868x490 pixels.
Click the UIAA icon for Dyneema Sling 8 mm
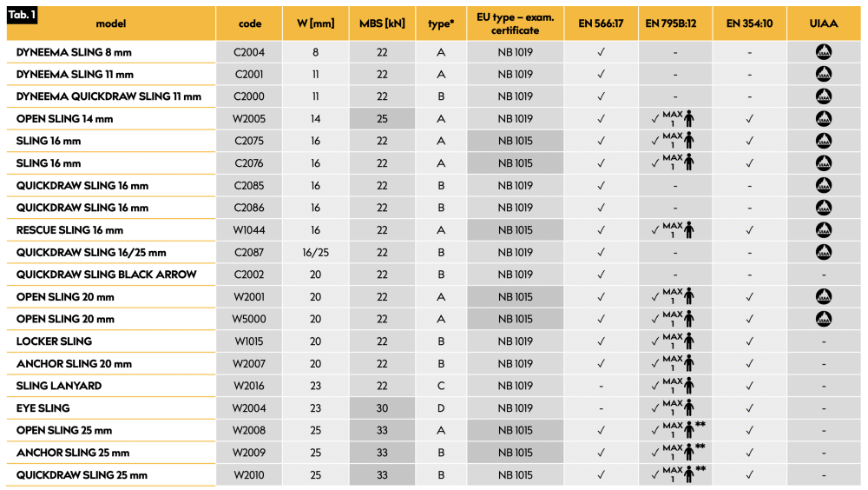click(823, 52)
